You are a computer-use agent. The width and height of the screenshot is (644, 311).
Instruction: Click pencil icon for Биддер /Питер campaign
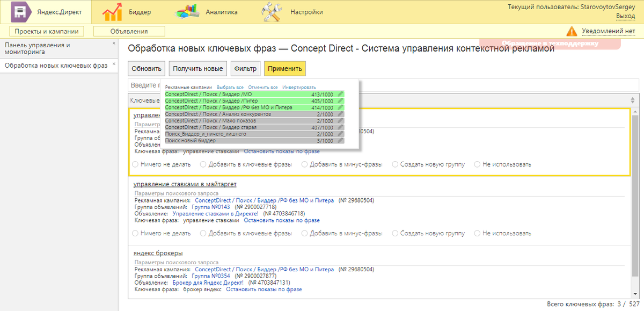tap(339, 101)
